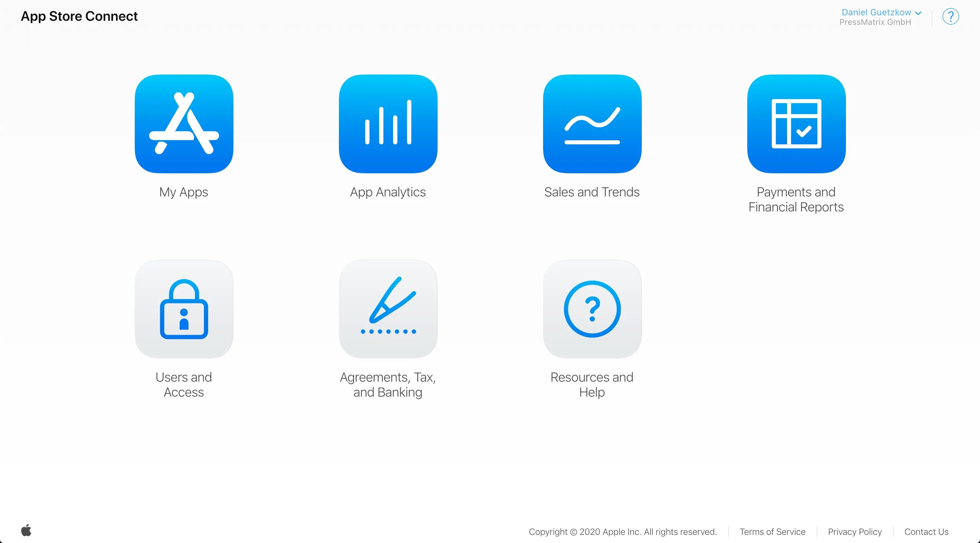
Task: Toggle help overlay panel
Action: (950, 17)
